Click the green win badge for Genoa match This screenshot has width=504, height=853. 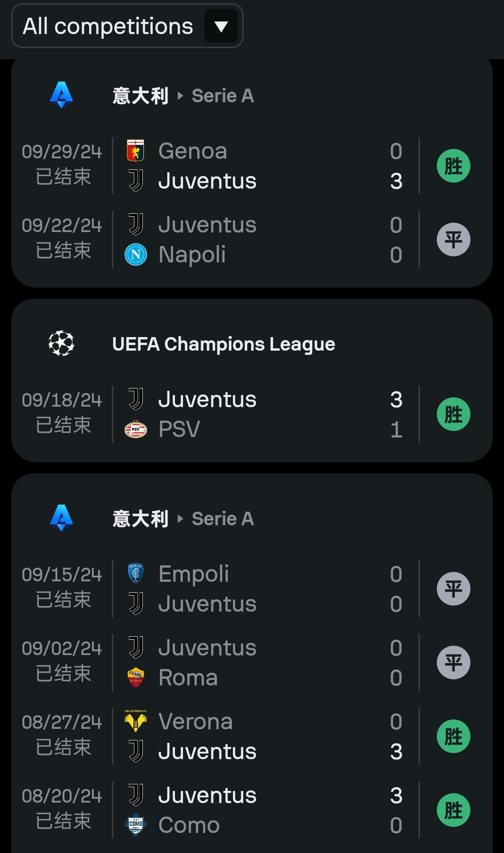pyautogui.click(x=453, y=166)
